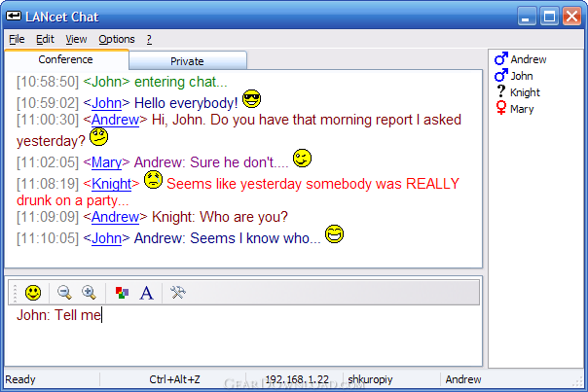Maximize the LANcet Chat window
The image size is (588, 392).
549,17
